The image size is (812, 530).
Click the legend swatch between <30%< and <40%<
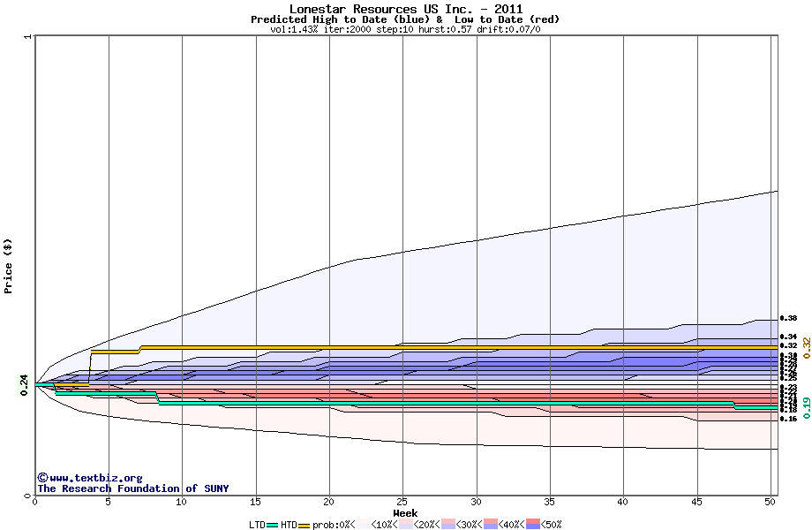pos(491,525)
